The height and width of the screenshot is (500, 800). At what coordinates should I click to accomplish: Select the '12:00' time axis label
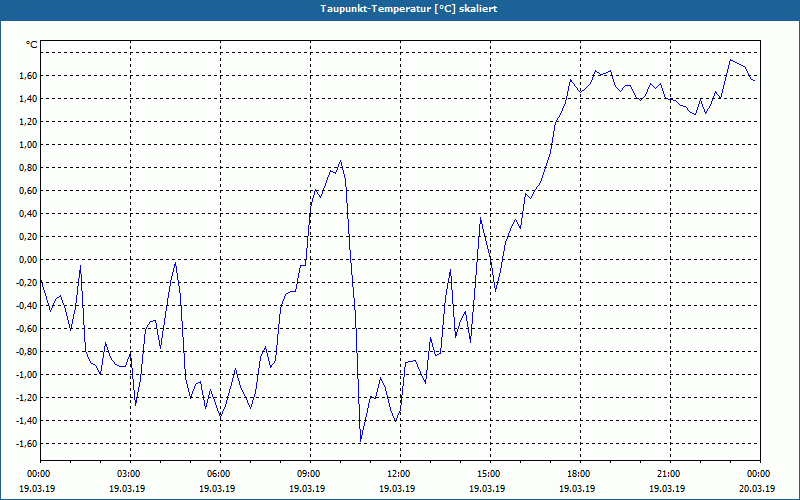[x=400, y=474]
